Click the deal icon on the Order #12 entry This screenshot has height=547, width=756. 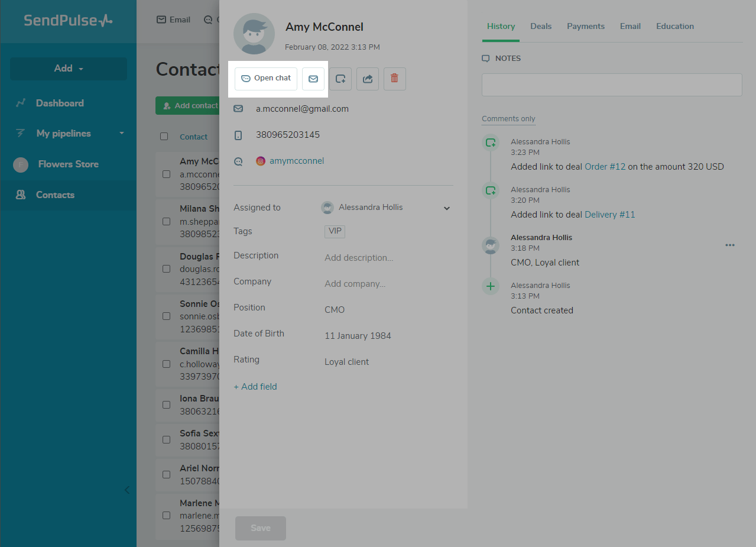[x=491, y=143]
